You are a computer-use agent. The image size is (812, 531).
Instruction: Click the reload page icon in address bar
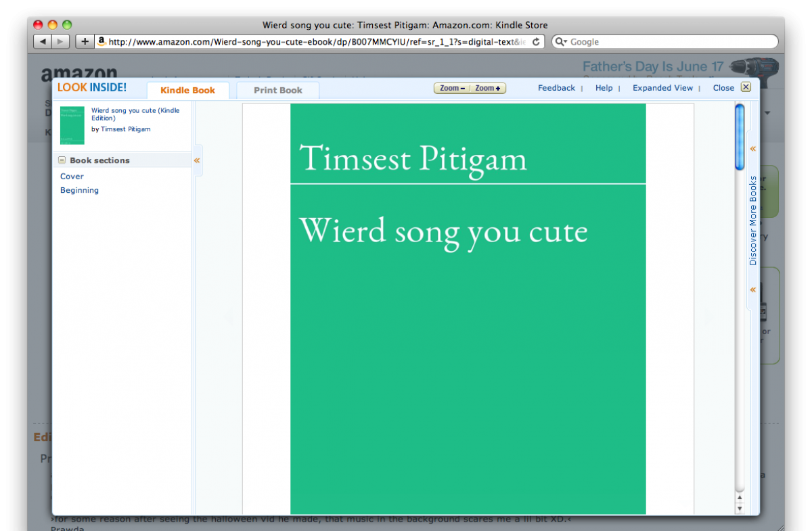[536, 42]
